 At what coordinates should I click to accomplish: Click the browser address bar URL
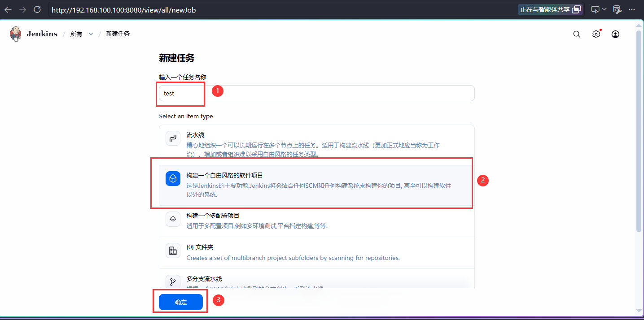click(x=124, y=9)
